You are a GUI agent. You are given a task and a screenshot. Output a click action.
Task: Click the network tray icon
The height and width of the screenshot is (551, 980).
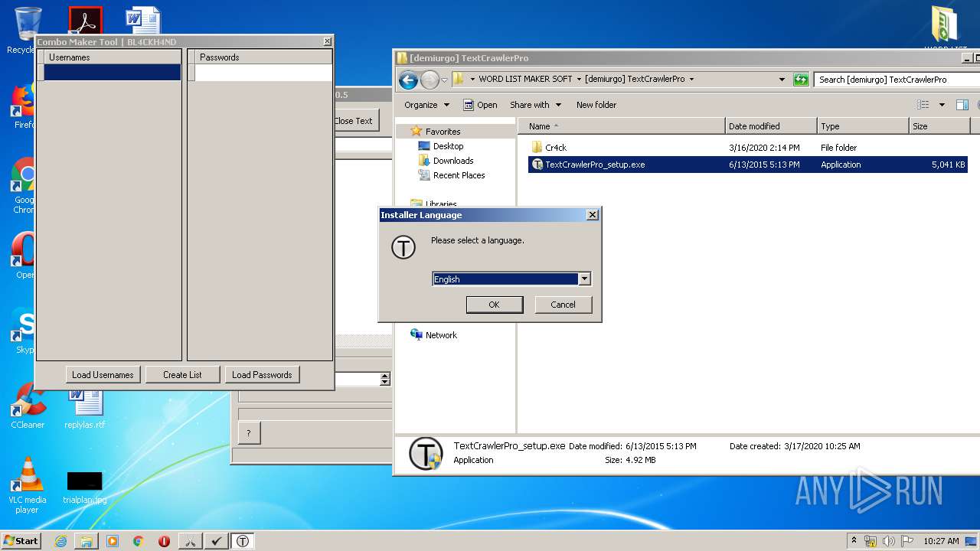coord(871,541)
